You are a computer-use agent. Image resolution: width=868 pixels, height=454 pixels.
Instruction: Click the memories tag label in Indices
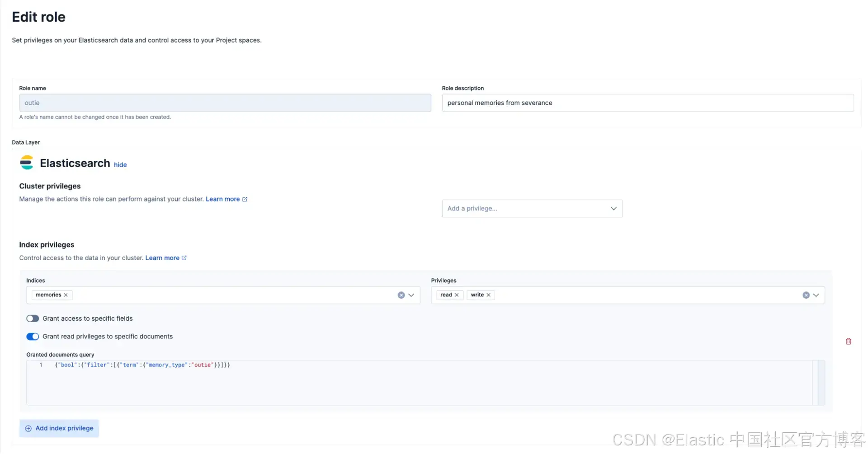[48, 295]
